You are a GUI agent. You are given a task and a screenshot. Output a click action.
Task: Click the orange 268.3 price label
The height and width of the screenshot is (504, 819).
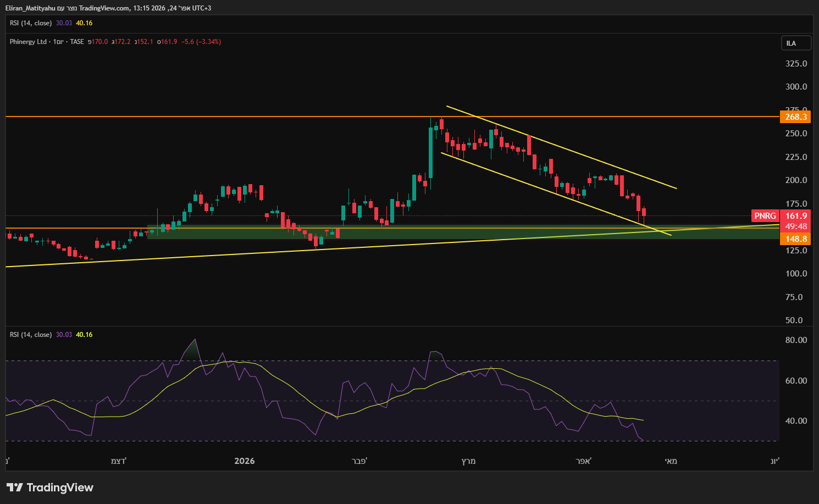795,117
